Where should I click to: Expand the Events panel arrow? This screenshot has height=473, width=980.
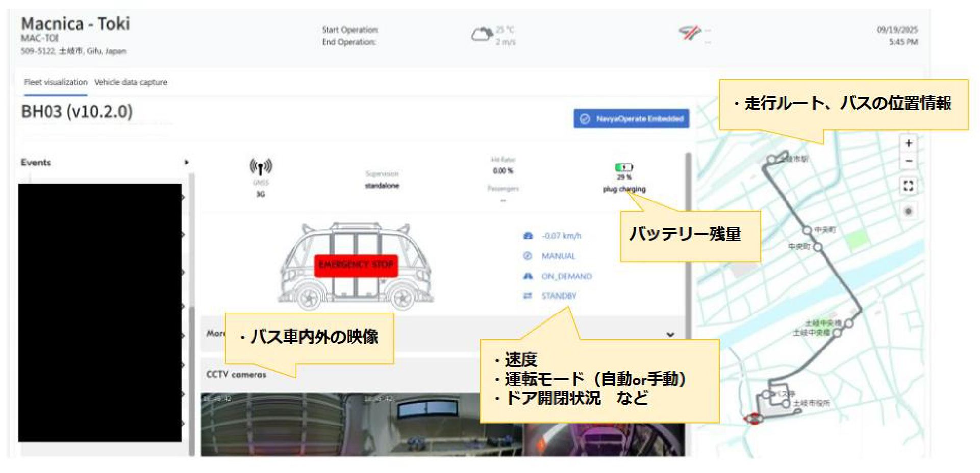[x=186, y=162]
